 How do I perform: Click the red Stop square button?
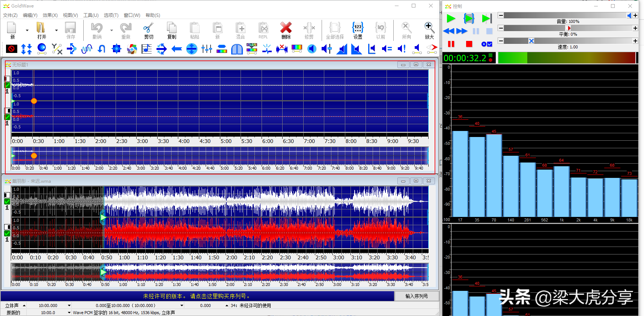click(469, 44)
